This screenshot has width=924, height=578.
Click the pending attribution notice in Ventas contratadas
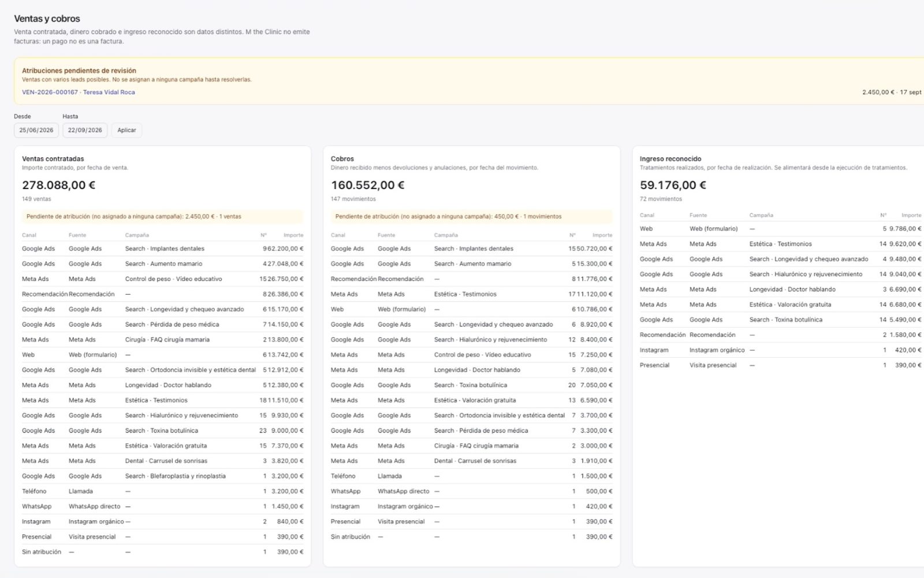coord(162,217)
